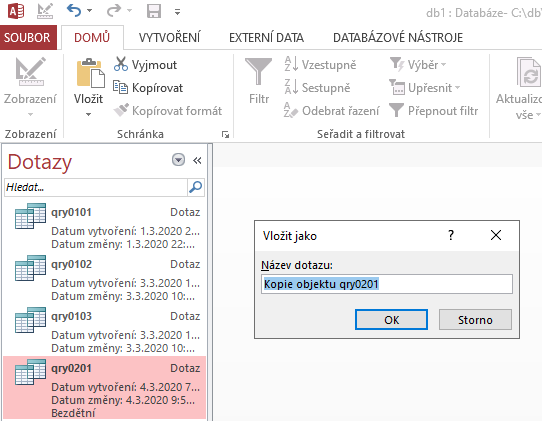Click the qry0102 query icon
Screen dimensions: 542x421
(30, 268)
